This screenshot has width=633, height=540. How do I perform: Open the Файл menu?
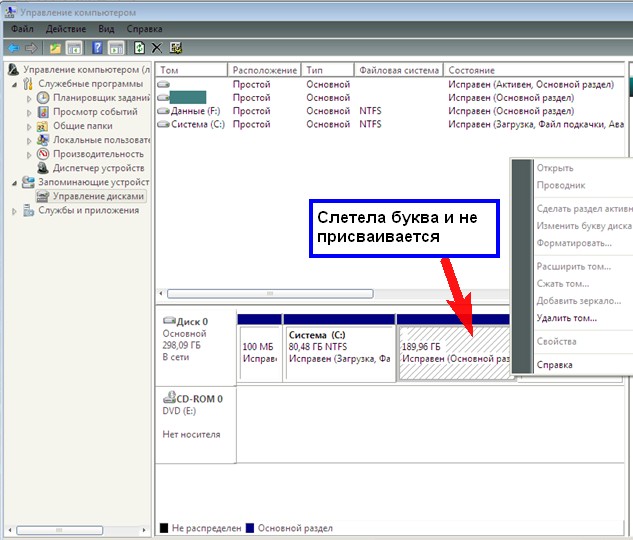(22, 29)
